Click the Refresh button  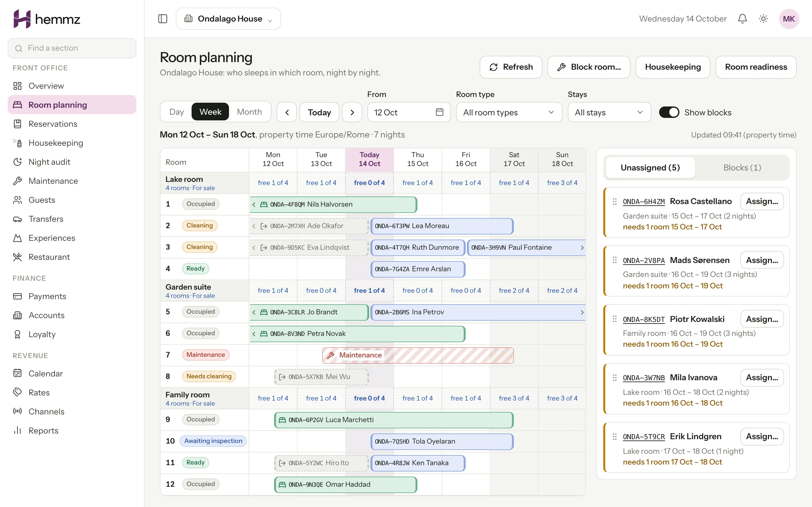click(x=511, y=67)
